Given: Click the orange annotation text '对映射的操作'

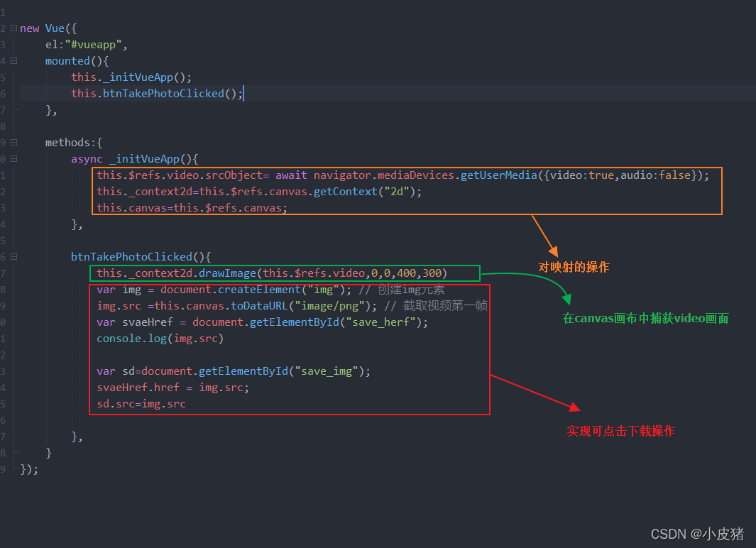Looking at the screenshot, I should 574,268.
